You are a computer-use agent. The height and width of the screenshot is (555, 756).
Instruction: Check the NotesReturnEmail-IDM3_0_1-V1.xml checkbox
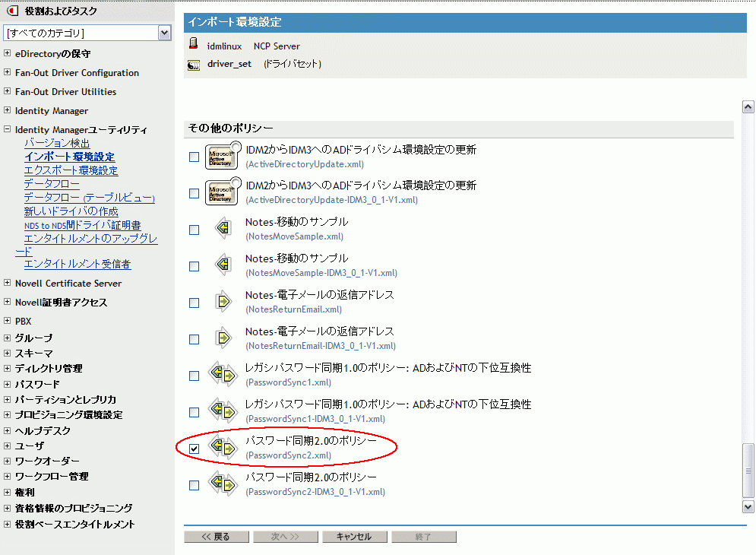click(194, 339)
